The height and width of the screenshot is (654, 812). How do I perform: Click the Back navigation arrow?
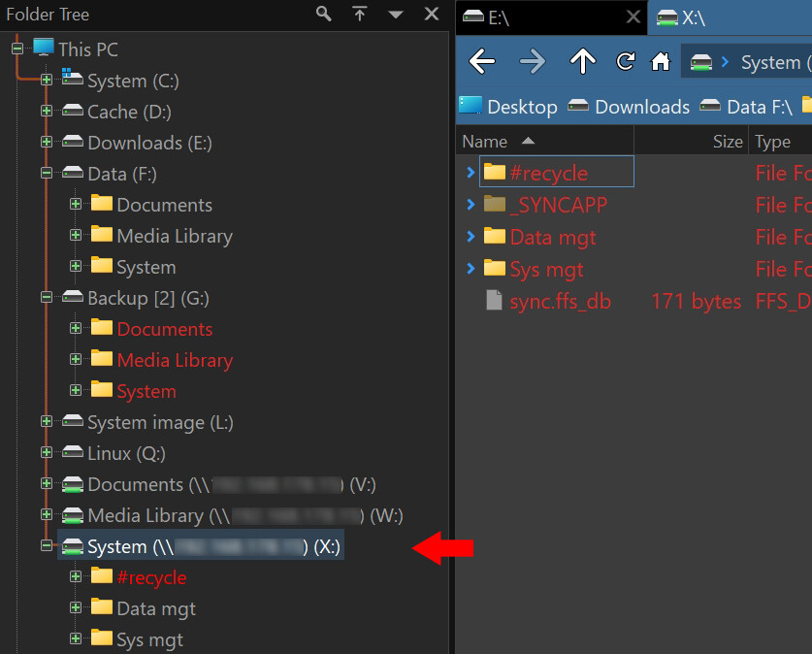coord(482,62)
